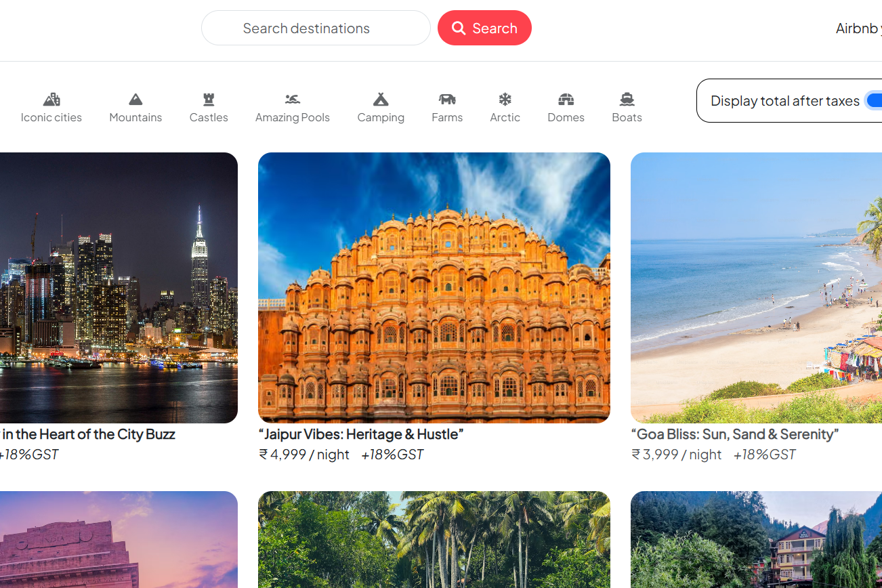882x588 pixels.
Task: Choose the Domes category icon
Action: pyautogui.click(x=566, y=100)
